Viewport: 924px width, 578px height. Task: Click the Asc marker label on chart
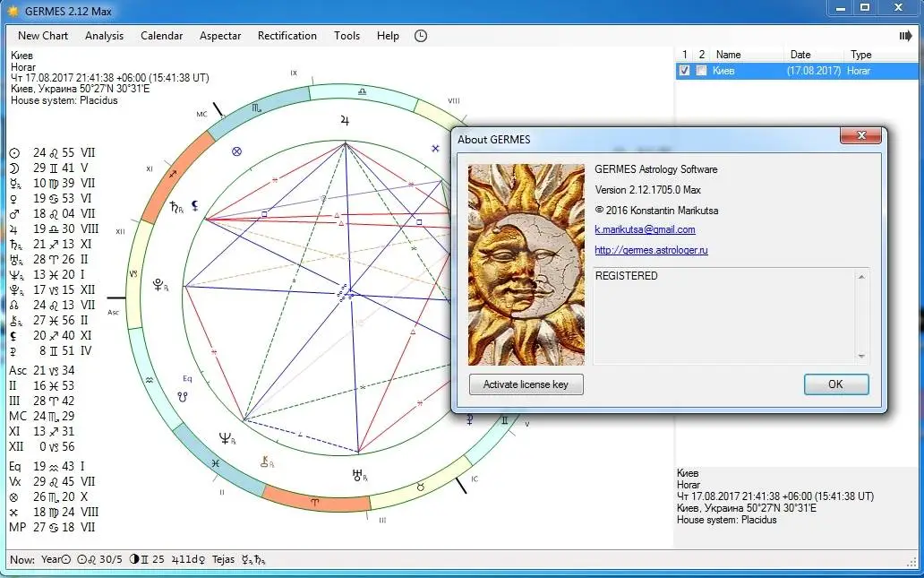click(x=113, y=312)
